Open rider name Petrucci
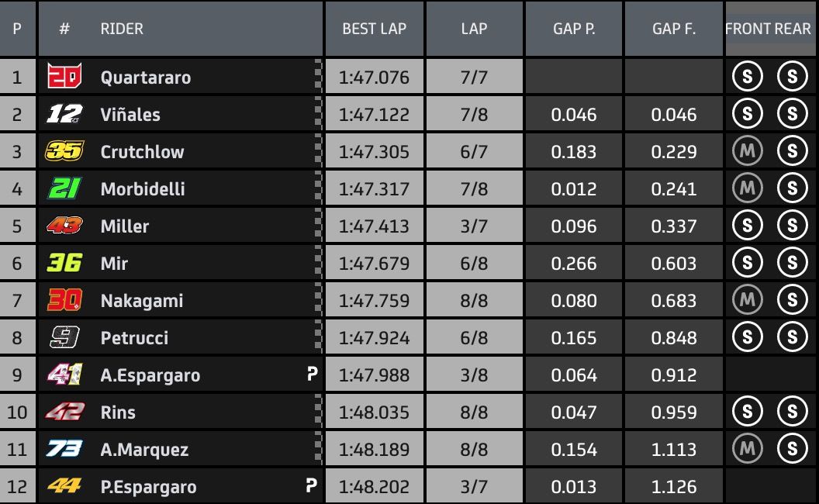This screenshot has width=819, height=504. (x=134, y=338)
